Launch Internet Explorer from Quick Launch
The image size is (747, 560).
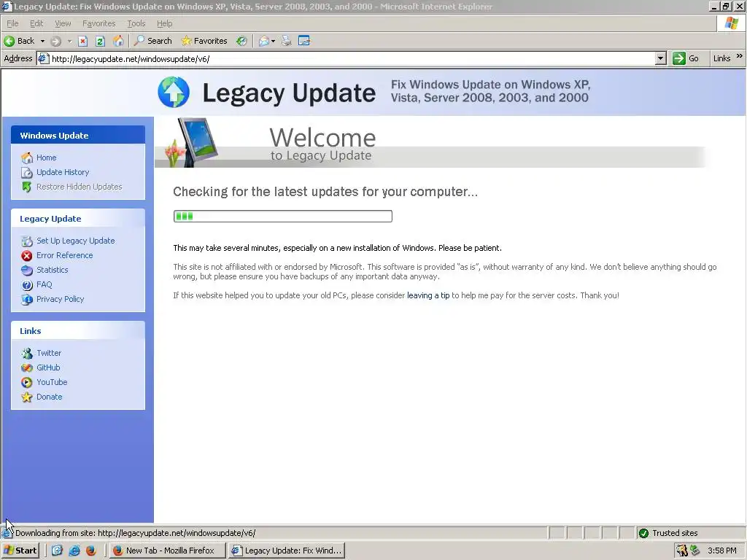[74, 551]
